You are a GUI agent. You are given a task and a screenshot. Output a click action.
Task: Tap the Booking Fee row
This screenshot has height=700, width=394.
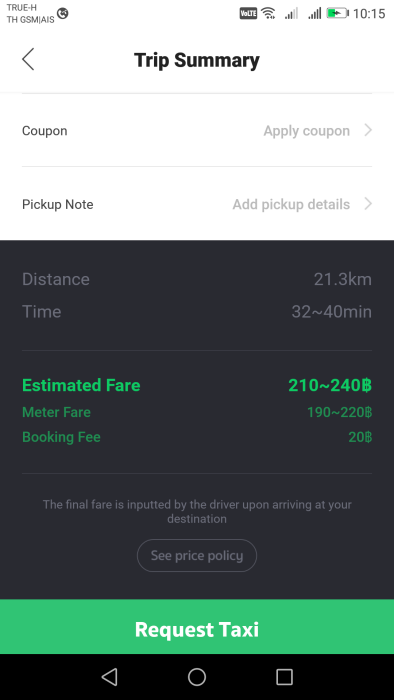(197, 437)
